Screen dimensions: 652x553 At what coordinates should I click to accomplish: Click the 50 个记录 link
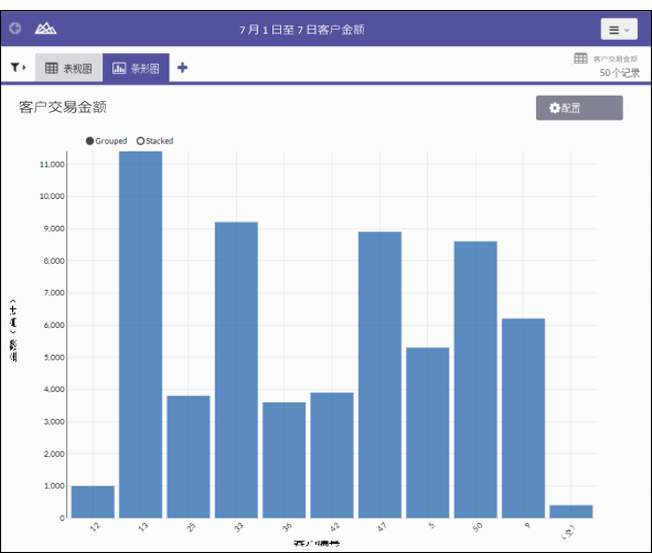tap(619, 73)
